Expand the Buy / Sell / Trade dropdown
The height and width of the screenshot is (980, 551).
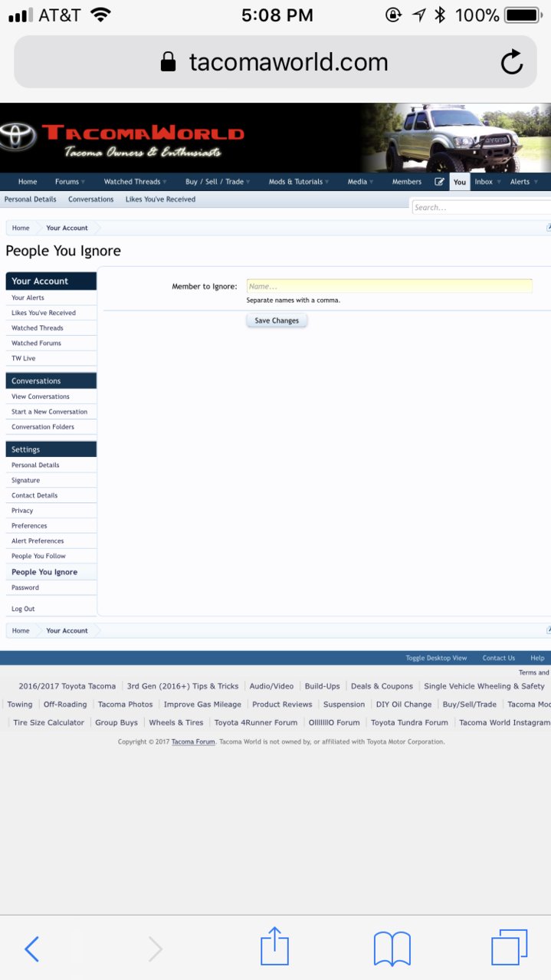(248, 183)
